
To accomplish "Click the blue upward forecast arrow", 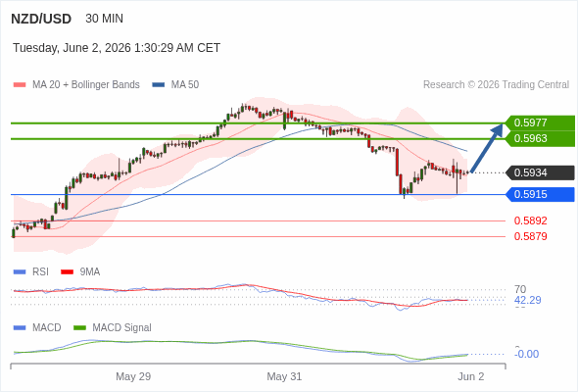I will pos(487,148).
